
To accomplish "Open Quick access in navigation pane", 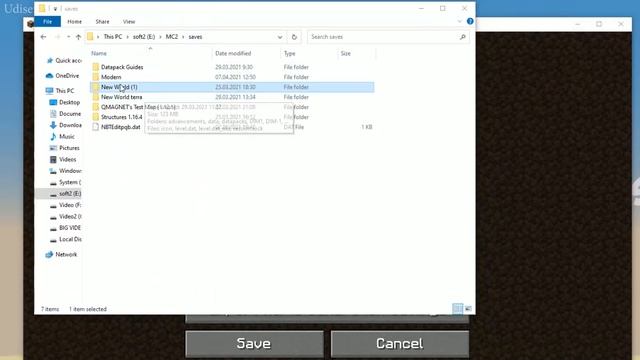I will [x=69, y=60].
